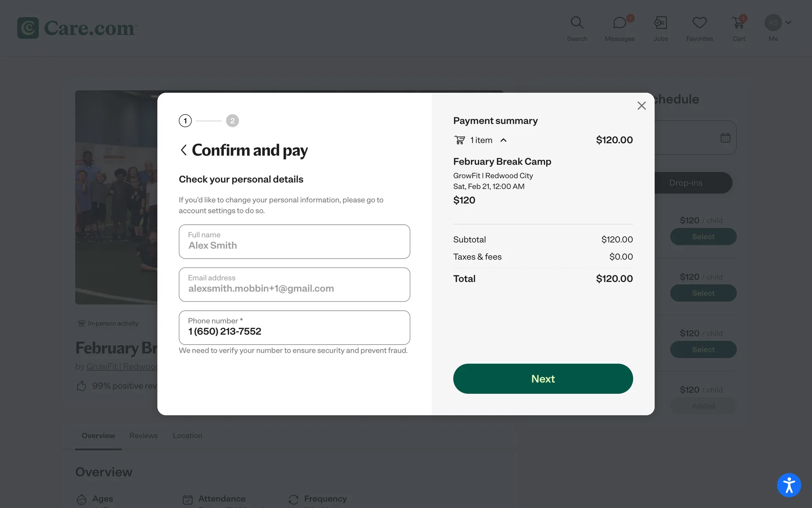Go back using the arrow beside Confirm and pay
This screenshot has width=812, height=508.
(184, 150)
